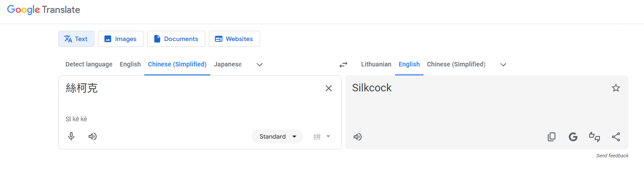
Task: Share the translation result
Action: pos(616,137)
